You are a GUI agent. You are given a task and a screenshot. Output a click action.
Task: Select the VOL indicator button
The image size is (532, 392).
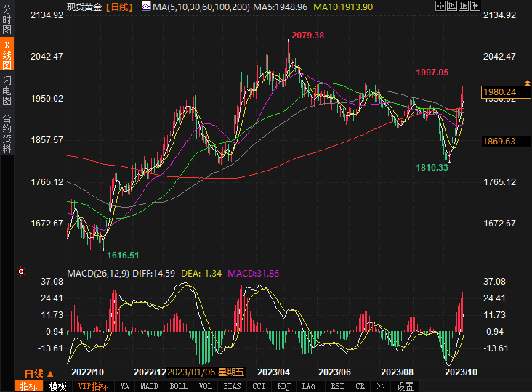206,386
